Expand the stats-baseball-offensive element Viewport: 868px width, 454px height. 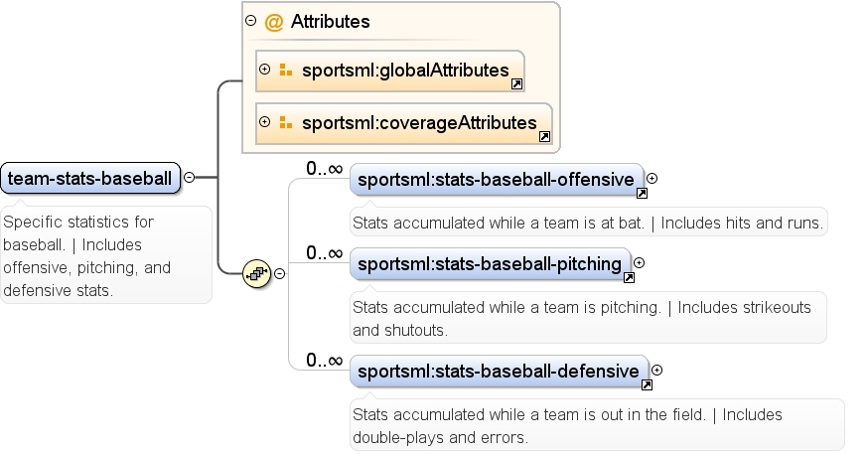point(652,178)
